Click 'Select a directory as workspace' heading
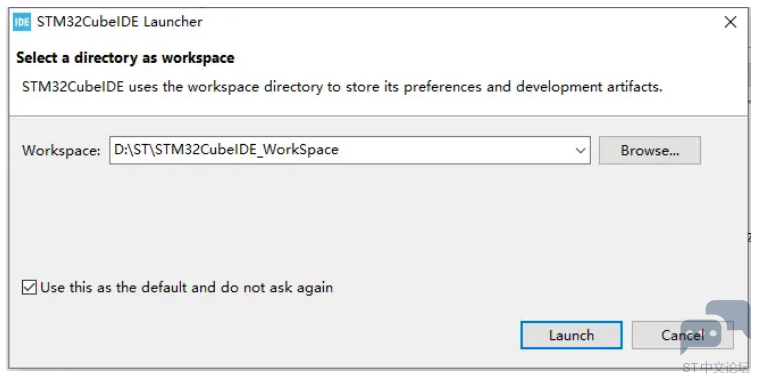This screenshot has height=383, width=759. point(125,58)
